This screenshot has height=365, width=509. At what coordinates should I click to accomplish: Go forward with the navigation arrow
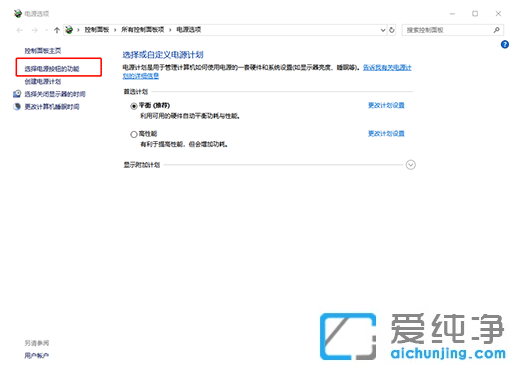[34, 30]
